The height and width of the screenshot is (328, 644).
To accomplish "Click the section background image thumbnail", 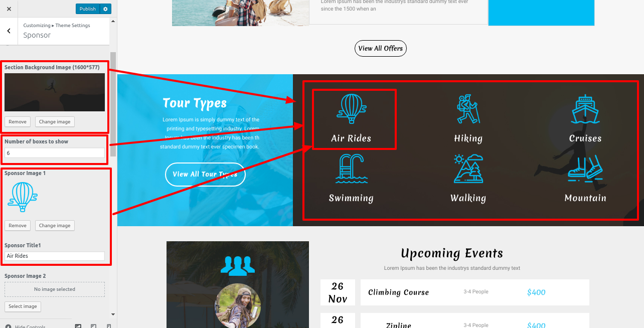I will tap(55, 92).
